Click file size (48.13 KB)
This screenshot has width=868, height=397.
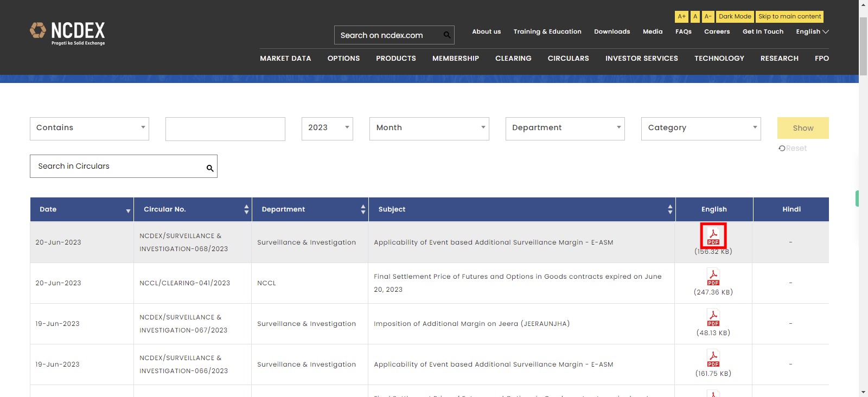(713, 333)
